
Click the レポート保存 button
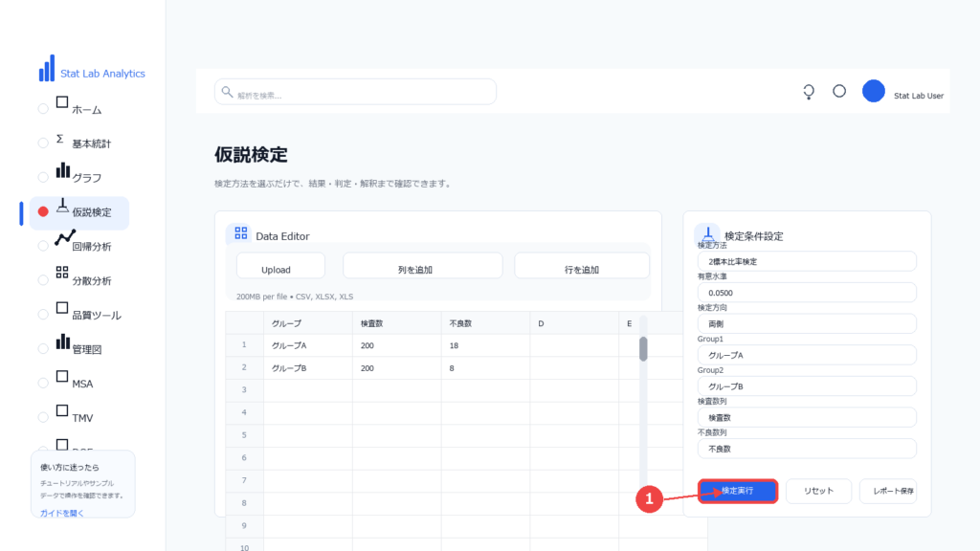(x=888, y=491)
